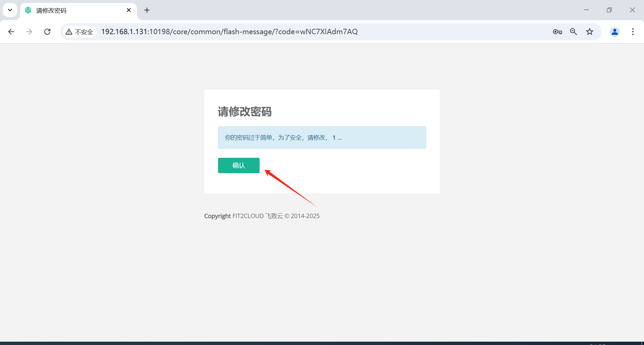Screen dimensions: 644x345
Task: Click the green 确认 confirm button
Action: 238,165
